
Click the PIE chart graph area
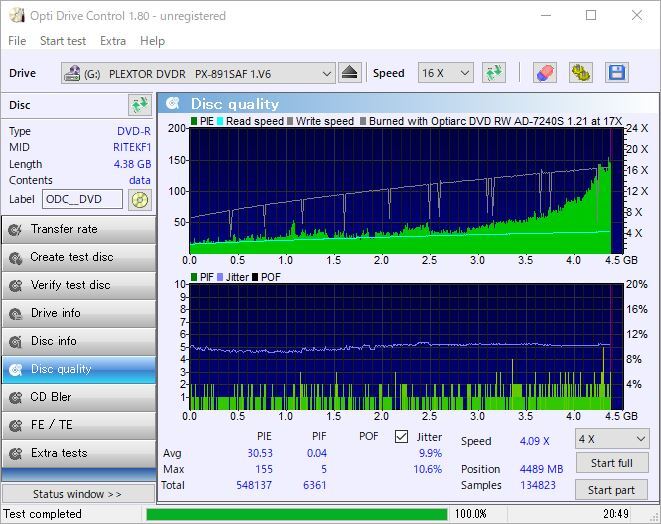(x=406, y=191)
